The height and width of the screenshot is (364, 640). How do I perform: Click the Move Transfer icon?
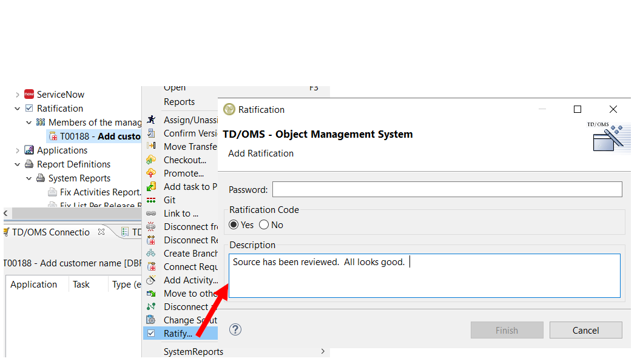[x=151, y=146]
